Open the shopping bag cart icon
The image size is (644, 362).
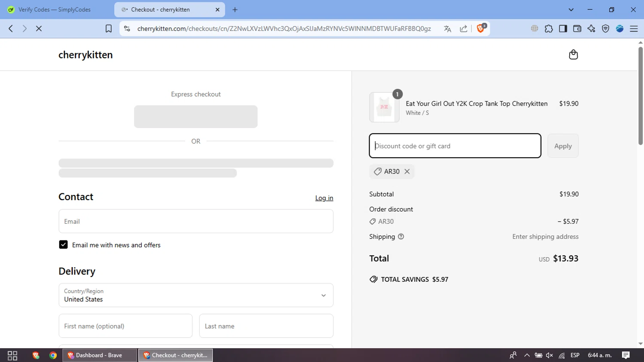573,55
